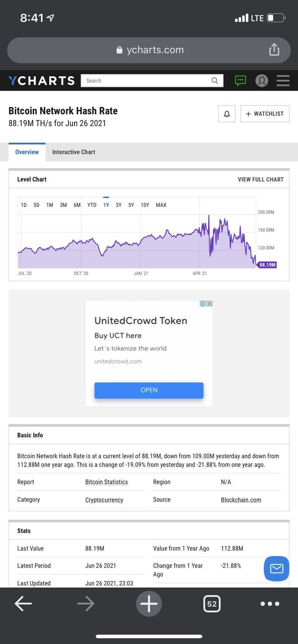Viewport: 298px width, 644px height.
Task: Open the three-dot browser menu
Action: click(270, 604)
